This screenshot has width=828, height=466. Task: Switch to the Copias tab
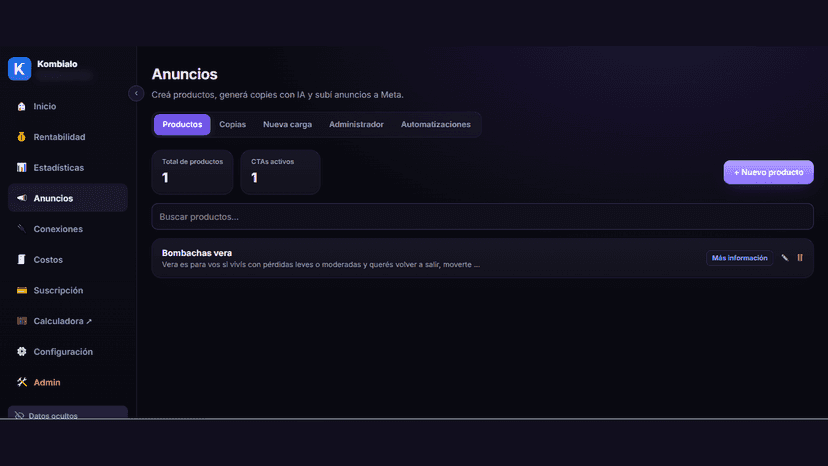point(232,125)
